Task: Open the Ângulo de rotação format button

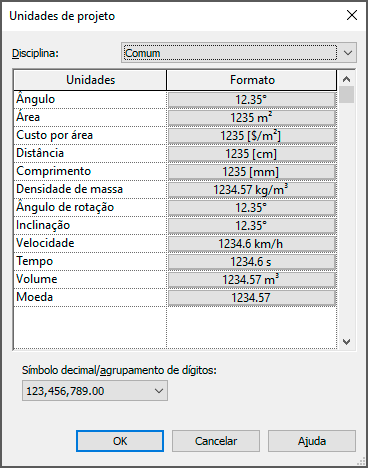Action: (x=252, y=208)
